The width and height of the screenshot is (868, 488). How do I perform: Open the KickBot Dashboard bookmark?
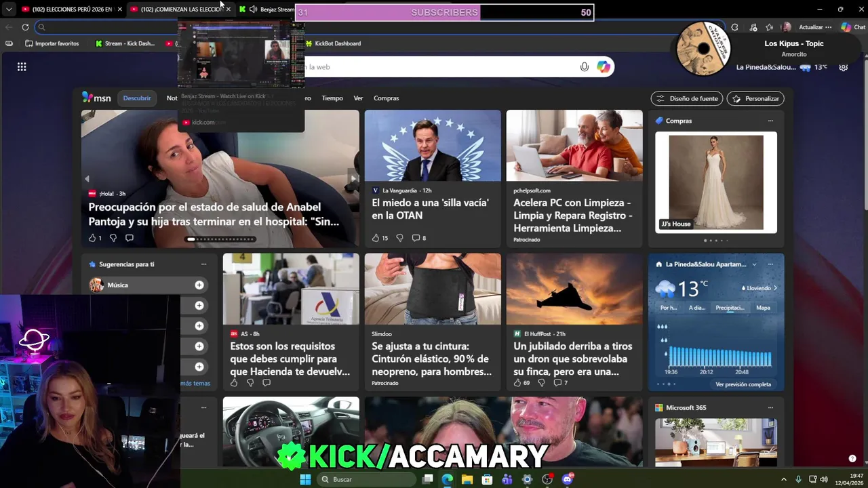(333, 43)
